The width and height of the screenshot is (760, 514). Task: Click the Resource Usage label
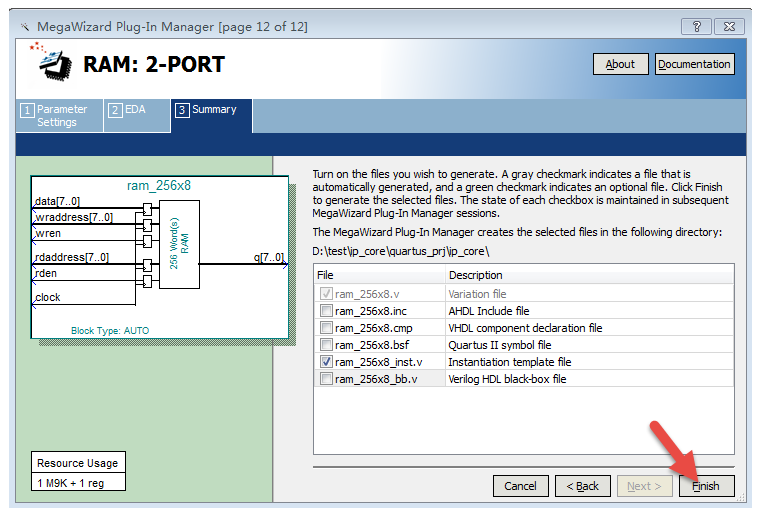coord(78,463)
